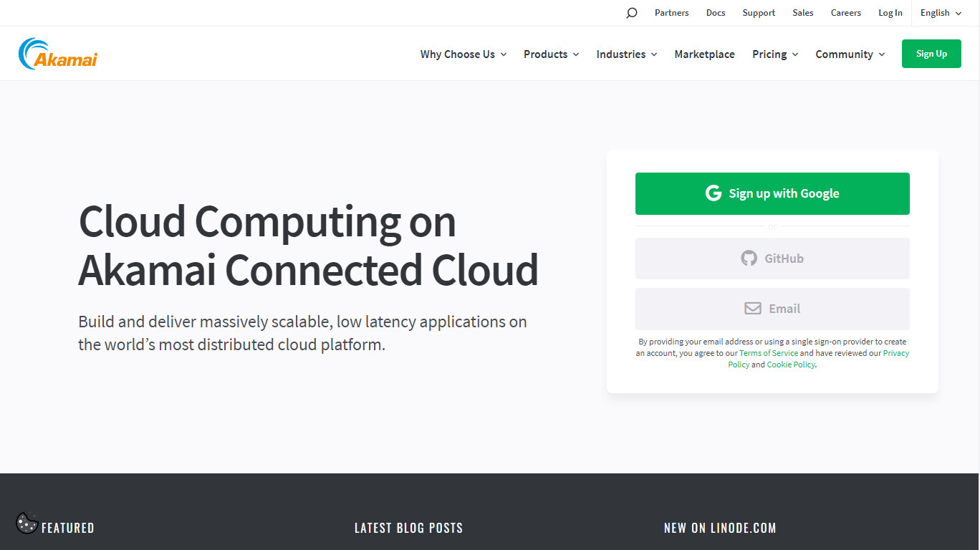Choose the Email sign-up button
980x550 pixels.
[x=772, y=309]
